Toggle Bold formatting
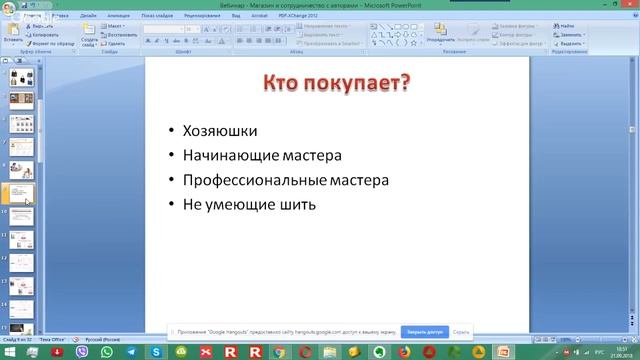The width and height of the screenshot is (640, 360). [x=148, y=41]
